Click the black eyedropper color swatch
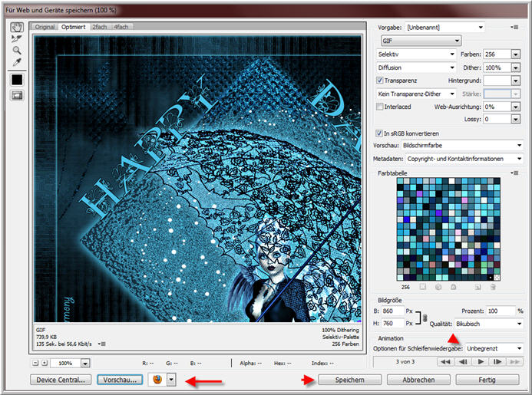Screen dimensions: 532x395 [17, 80]
